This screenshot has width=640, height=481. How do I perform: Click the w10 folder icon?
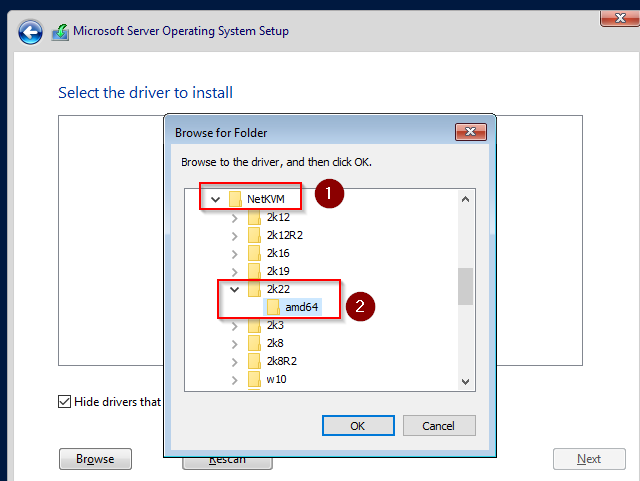pyautogui.click(x=254, y=379)
